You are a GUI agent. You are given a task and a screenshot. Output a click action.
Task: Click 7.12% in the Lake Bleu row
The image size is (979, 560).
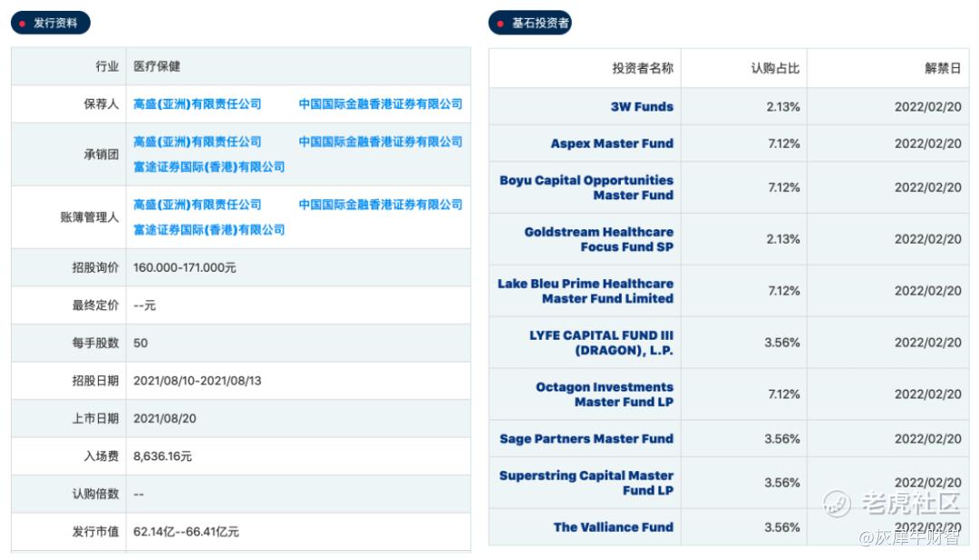[x=784, y=291]
